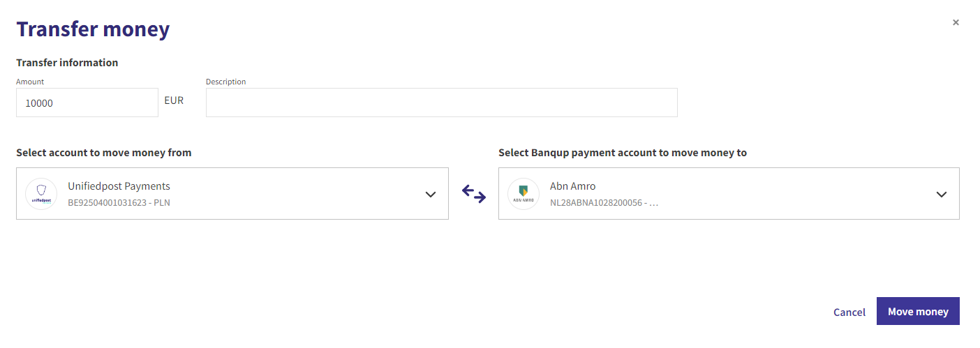The width and height of the screenshot is (980, 348).
Task: Confirm with the Move money button
Action: pyautogui.click(x=918, y=311)
